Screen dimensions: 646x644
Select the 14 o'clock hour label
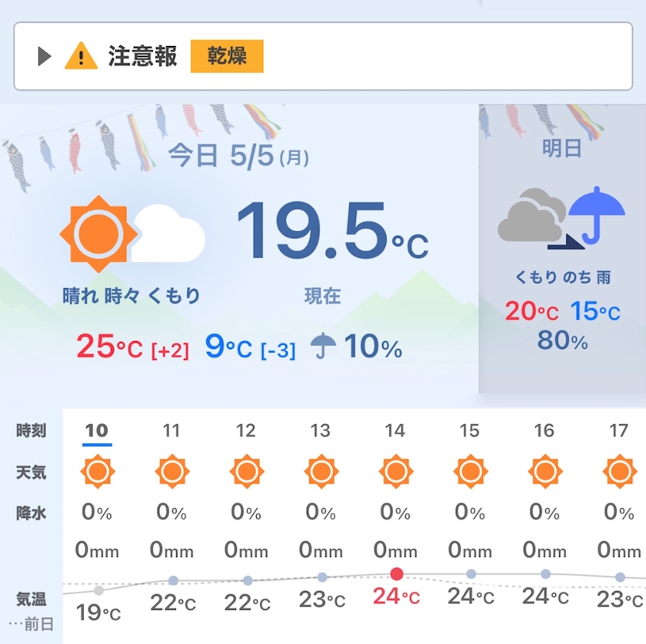click(395, 431)
